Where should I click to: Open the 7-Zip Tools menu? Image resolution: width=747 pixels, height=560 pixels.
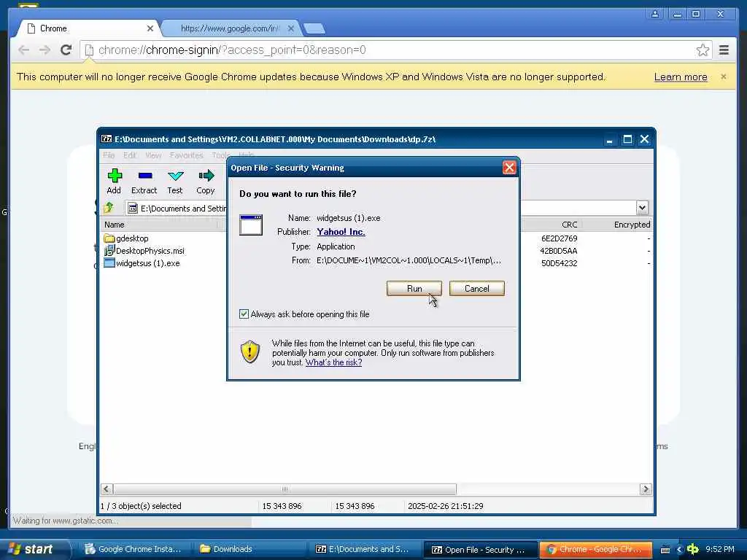pyautogui.click(x=220, y=155)
